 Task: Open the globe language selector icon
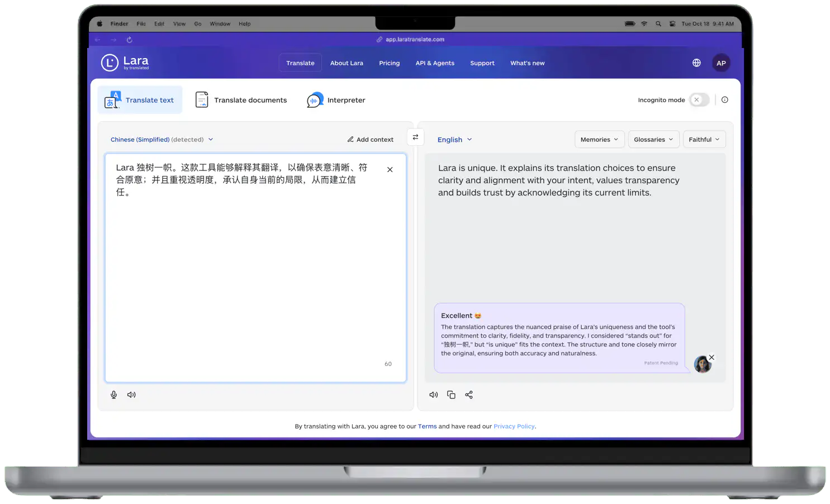(696, 63)
